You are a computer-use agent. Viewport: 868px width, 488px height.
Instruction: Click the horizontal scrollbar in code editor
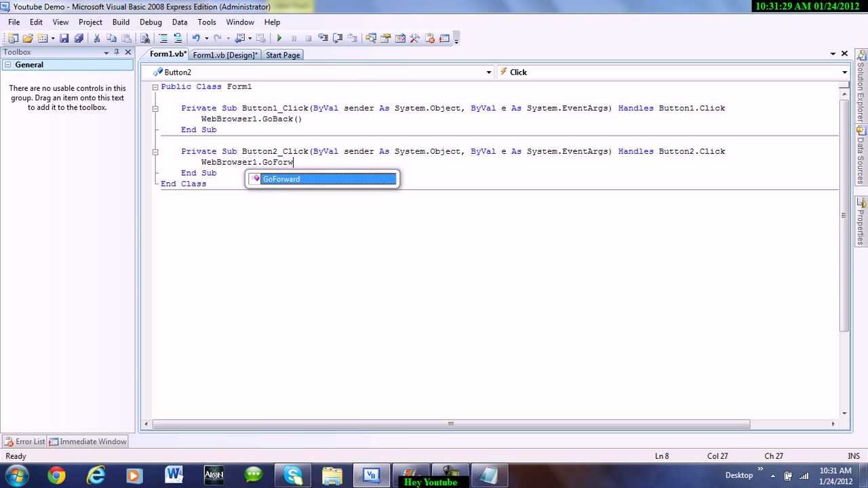[x=451, y=424]
